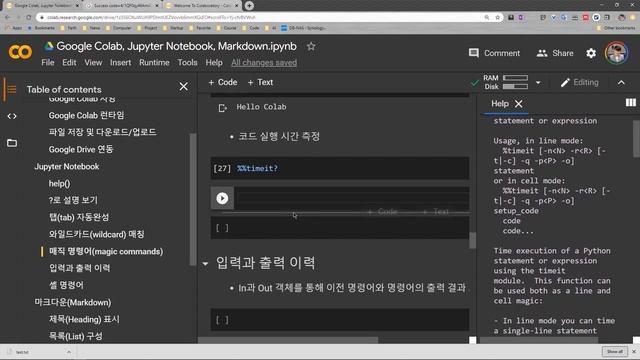This screenshot has width=640, height=360.
Task: Collapse the 입력과 출력 이력 section
Action: click(205, 264)
